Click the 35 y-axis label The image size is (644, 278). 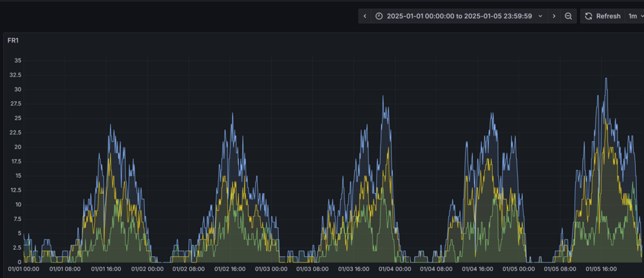click(17, 60)
